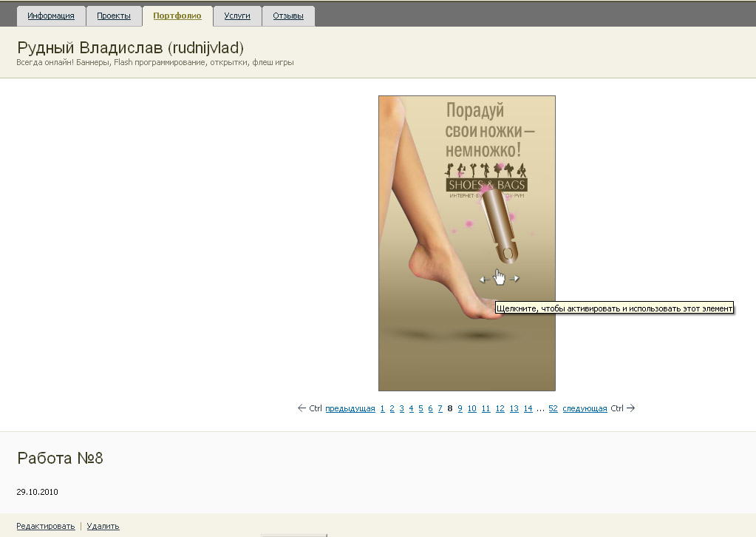Open the Информация tab

tap(51, 16)
